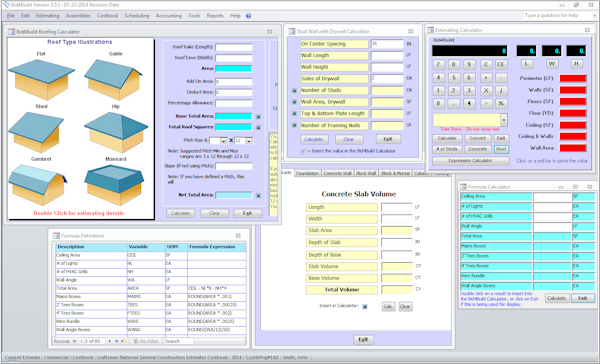Click the 'Wire Bundle' row in Formula Calculator
600x364 pixels.
click(x=527, y=276)
